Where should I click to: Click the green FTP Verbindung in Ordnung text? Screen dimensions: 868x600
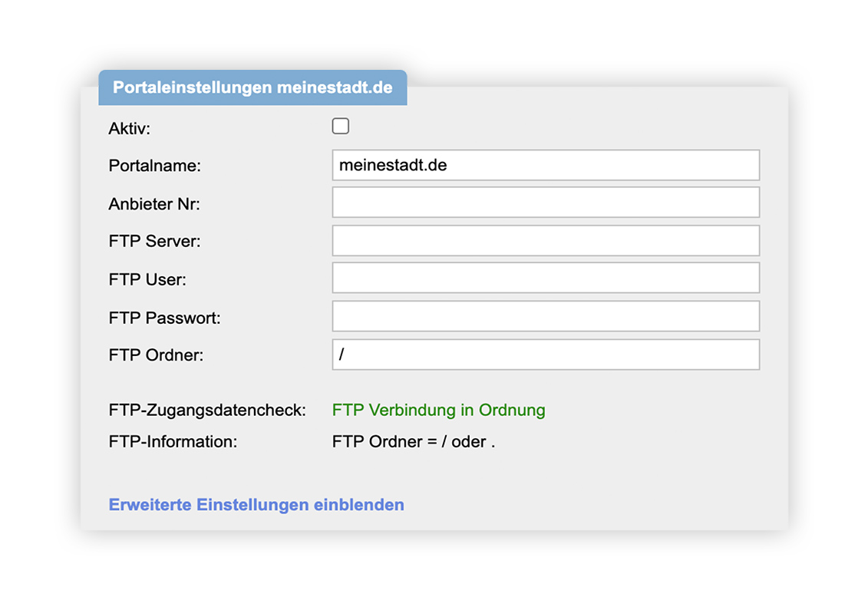438,410
